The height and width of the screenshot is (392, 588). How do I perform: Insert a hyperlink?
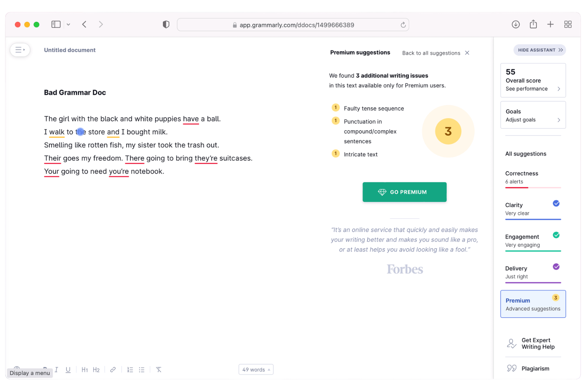pos(113,369)
